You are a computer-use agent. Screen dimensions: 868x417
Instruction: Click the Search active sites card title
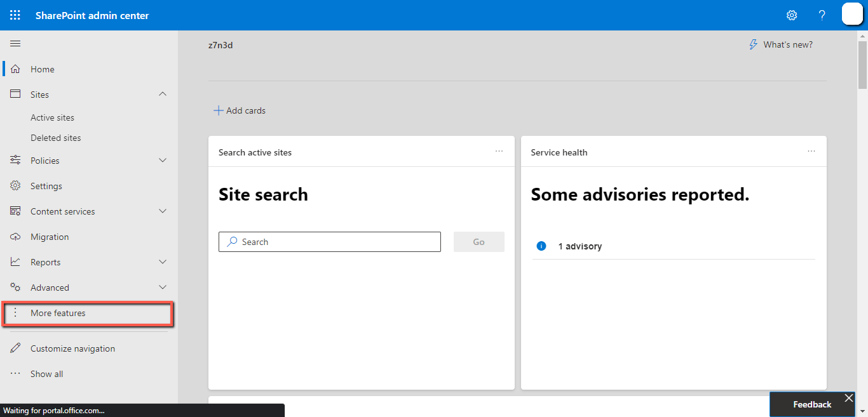[x=255, y=152]
